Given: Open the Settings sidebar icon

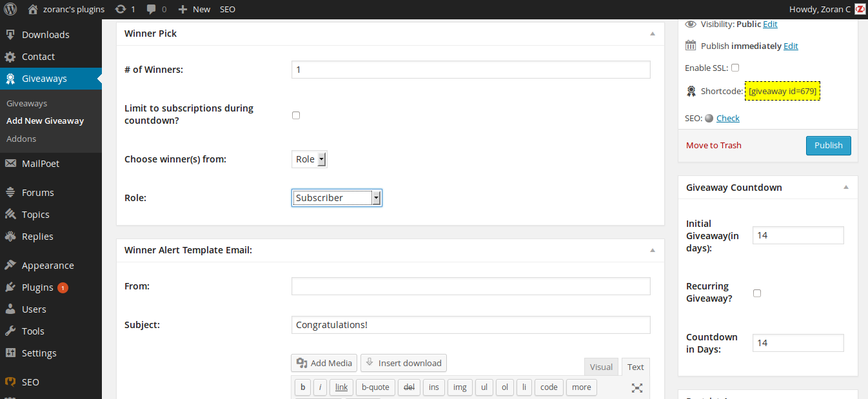Looking at the screenshot, I should click(x=10, y=353).
